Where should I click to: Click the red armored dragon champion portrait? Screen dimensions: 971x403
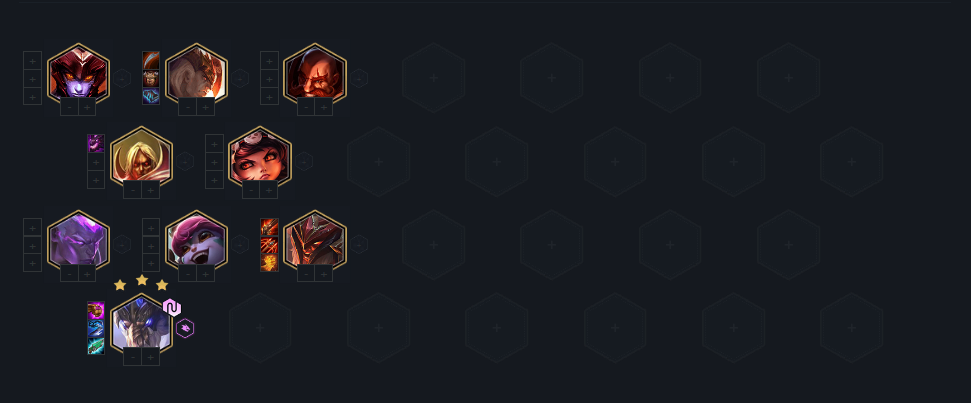point(315,240)
